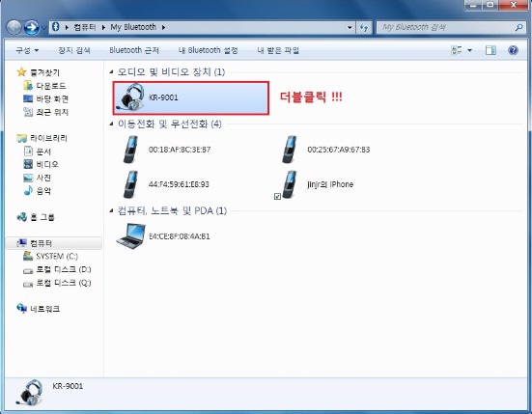Open 사진 library
Screen dimensions: 532x414
point(38,178)
